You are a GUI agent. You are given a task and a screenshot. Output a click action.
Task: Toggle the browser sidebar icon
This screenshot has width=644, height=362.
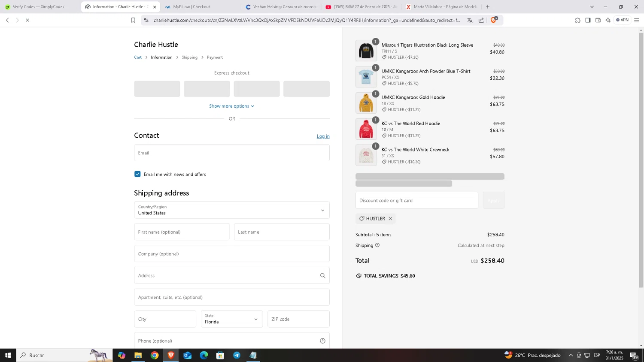[x=588, y=20]
